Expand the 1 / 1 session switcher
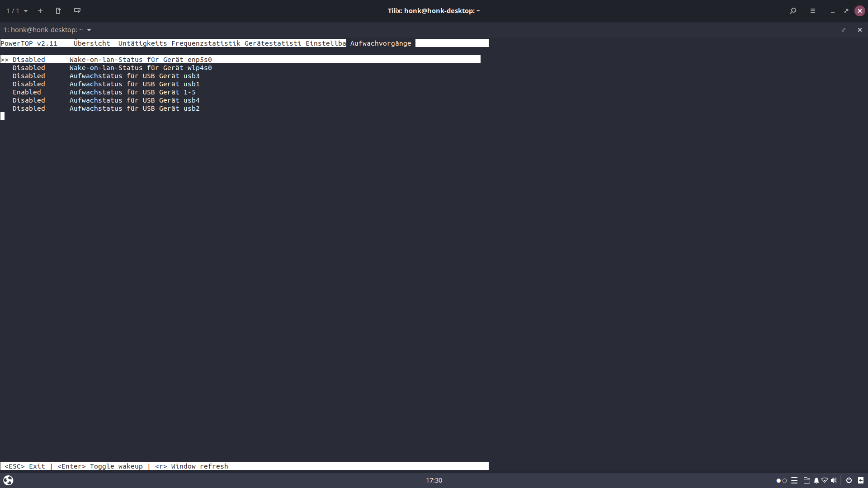 click(x=17, y=11)
